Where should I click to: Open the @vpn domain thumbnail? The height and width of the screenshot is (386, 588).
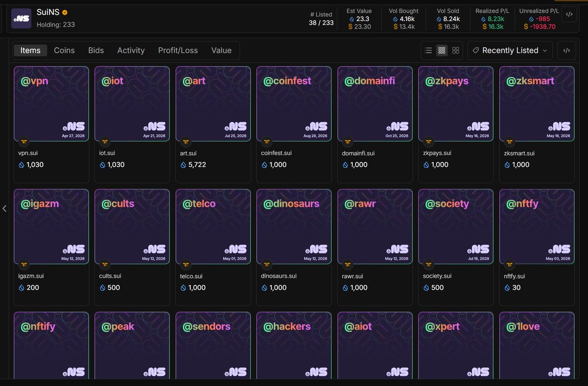click(x=51, y=104)
